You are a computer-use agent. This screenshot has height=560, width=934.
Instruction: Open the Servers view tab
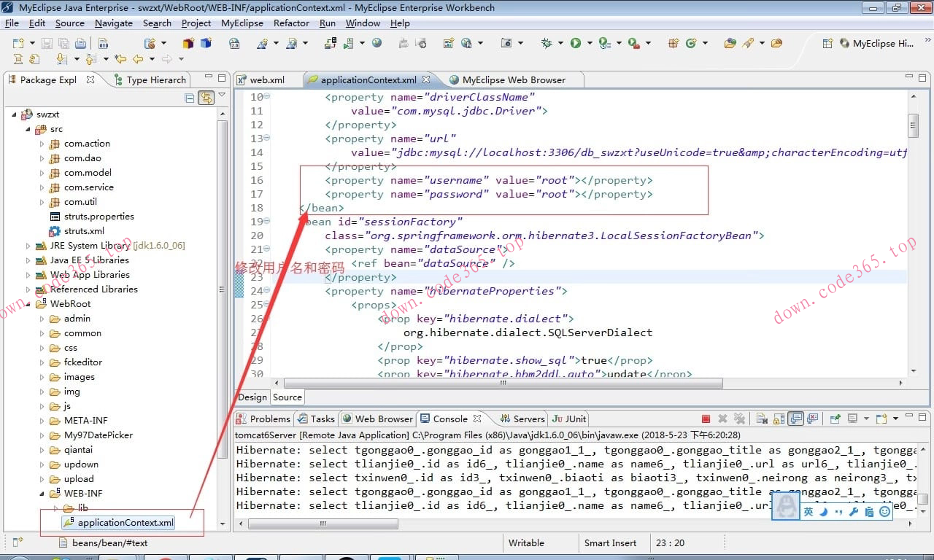point(528,419)
